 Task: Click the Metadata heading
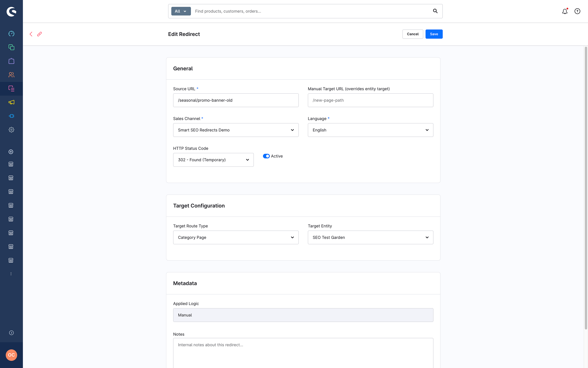[185, 283]
